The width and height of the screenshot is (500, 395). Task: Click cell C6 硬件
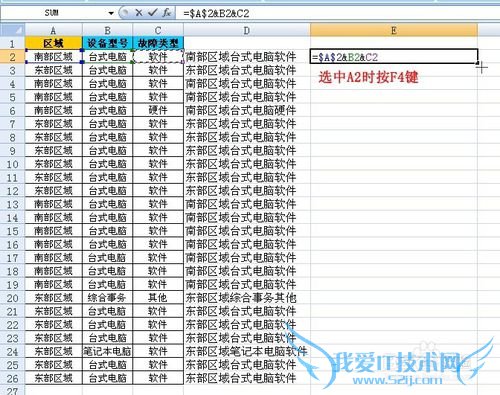pyautogui.click(x=158, y=110)
